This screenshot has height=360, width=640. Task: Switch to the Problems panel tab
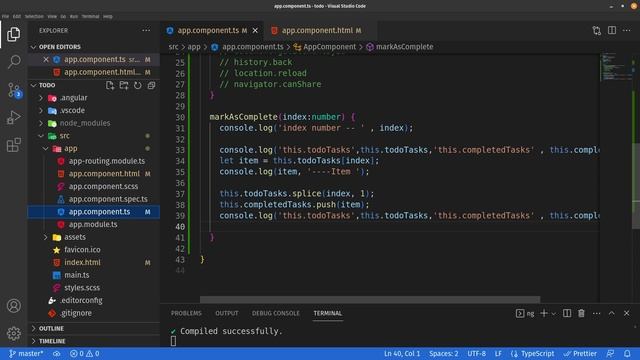click(186, 313)
